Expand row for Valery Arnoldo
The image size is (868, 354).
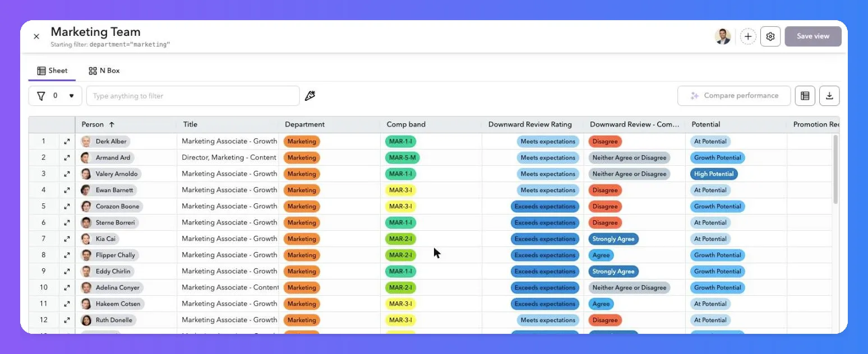(x=67, y=174)
